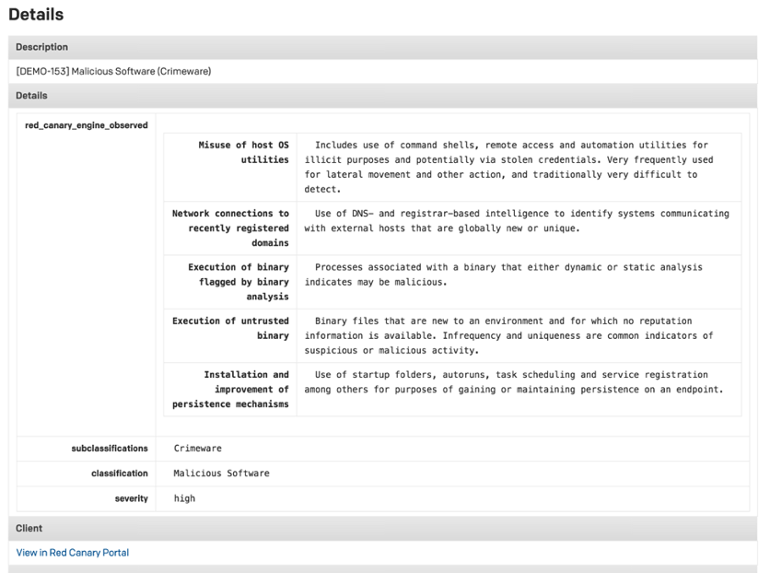This screenshot has height=573, width=770.
Task: Click the Execution of untrusted binary label
Action: click(x=231, y=328)
